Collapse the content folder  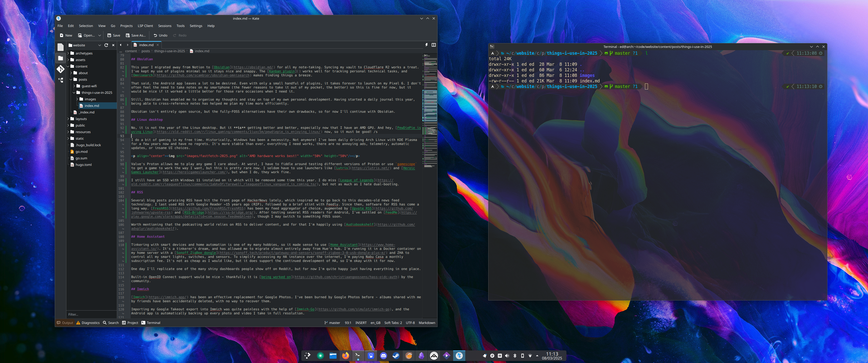point(68,66)
